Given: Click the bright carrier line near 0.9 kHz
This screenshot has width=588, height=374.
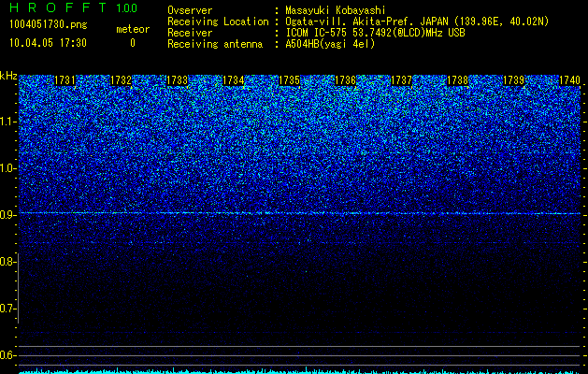Looking at the screenshot, I should (x=299, y=213).
